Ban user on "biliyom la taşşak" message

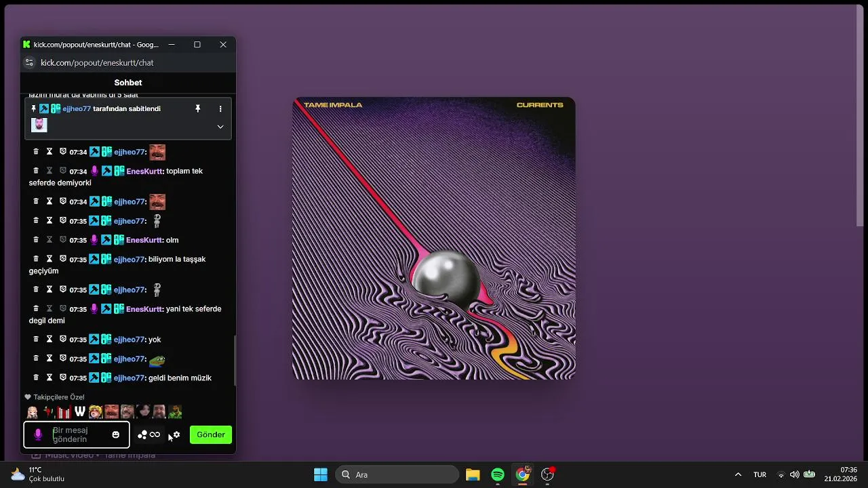click(63, 259)
